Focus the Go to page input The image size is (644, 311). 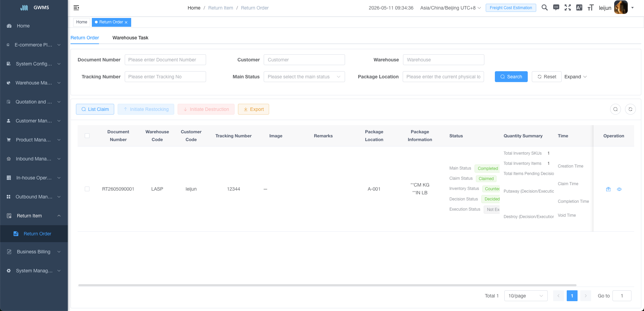[x=622, y=296]
